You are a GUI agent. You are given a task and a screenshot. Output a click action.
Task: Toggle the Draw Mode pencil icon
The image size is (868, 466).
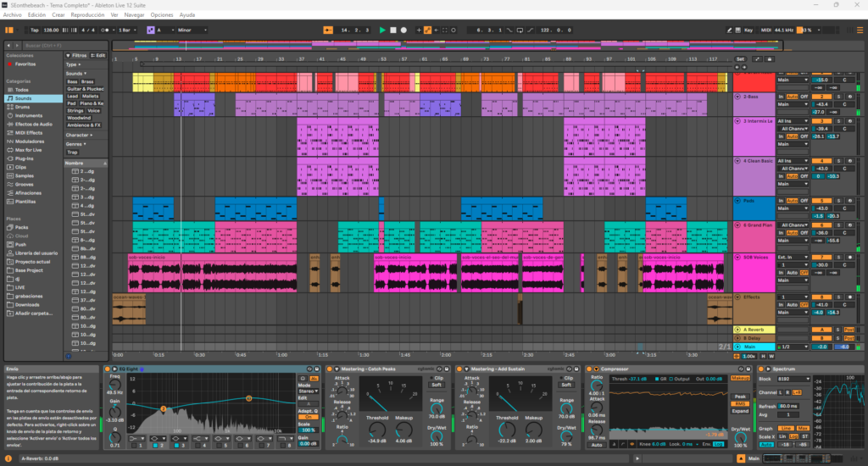729,30
